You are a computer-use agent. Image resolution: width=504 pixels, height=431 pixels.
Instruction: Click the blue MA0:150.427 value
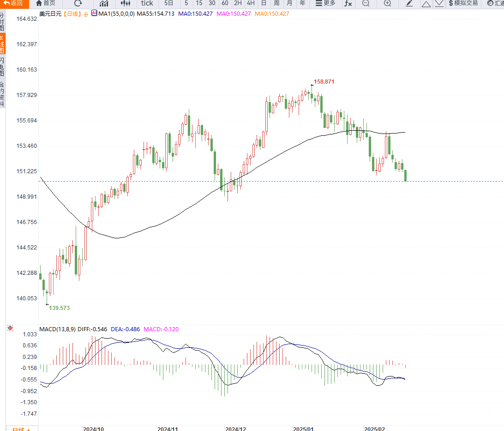tap(195, 14)
